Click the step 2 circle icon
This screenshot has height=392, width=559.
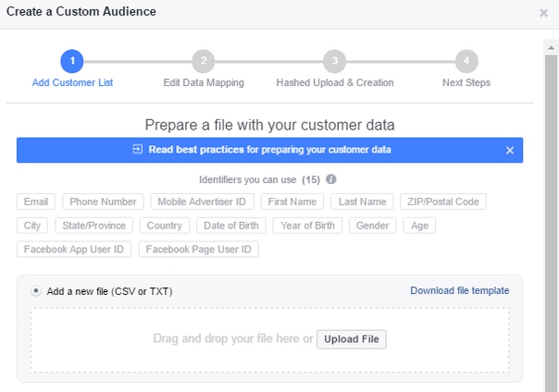pos(204,61)
